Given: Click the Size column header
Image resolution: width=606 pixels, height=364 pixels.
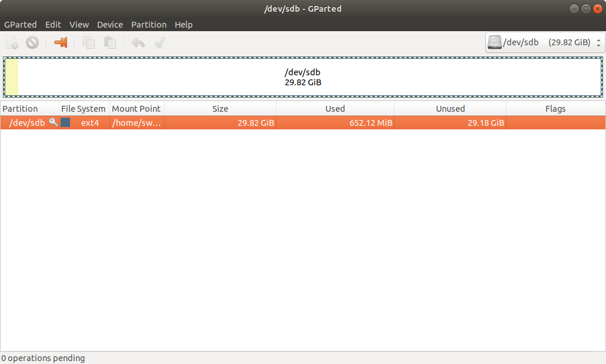Looking at the screenshot, I should [220, 109].
